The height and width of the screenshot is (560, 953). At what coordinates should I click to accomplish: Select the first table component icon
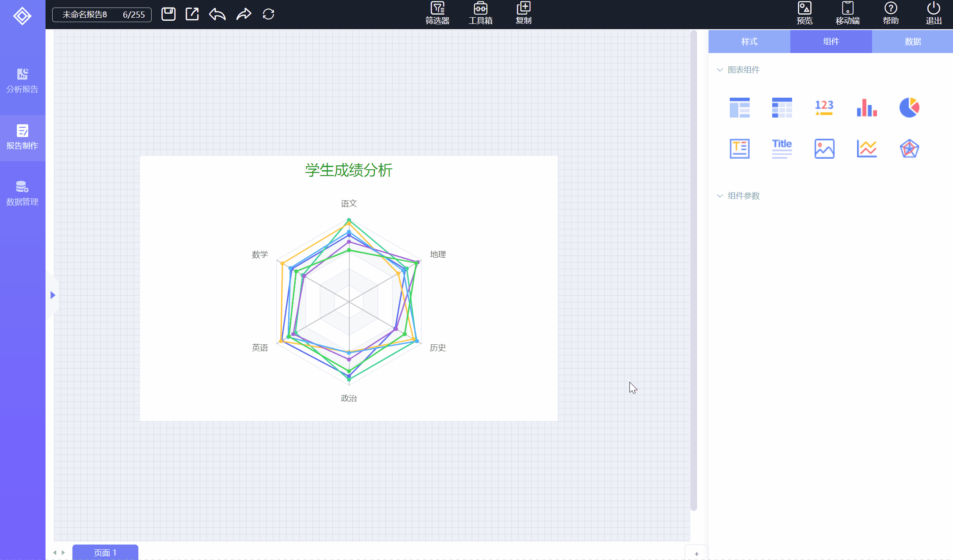(740, 107)
